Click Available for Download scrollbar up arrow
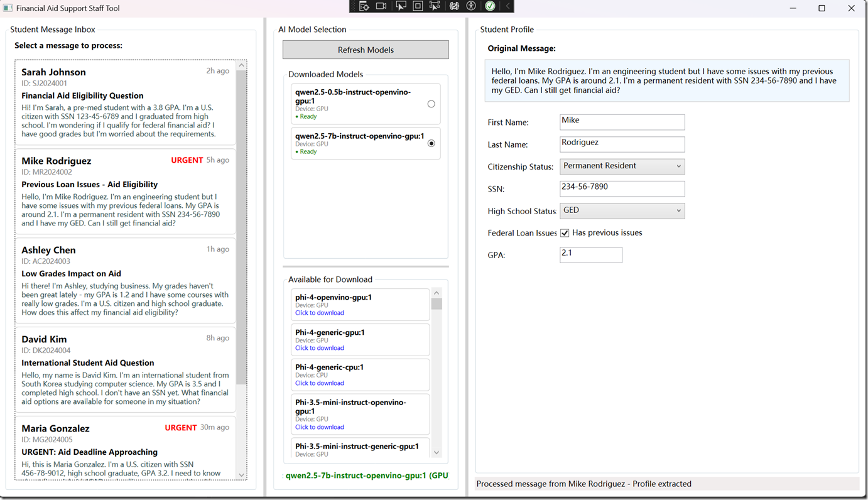Image resolution: width=868 pixels, height=500 pixels. [437, 293]
